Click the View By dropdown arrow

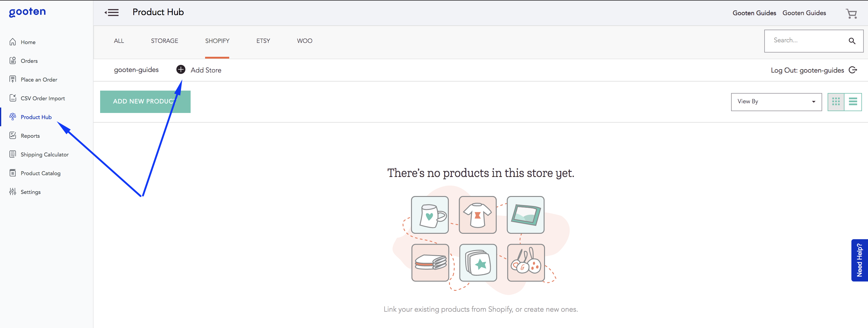tap(813, 101)
